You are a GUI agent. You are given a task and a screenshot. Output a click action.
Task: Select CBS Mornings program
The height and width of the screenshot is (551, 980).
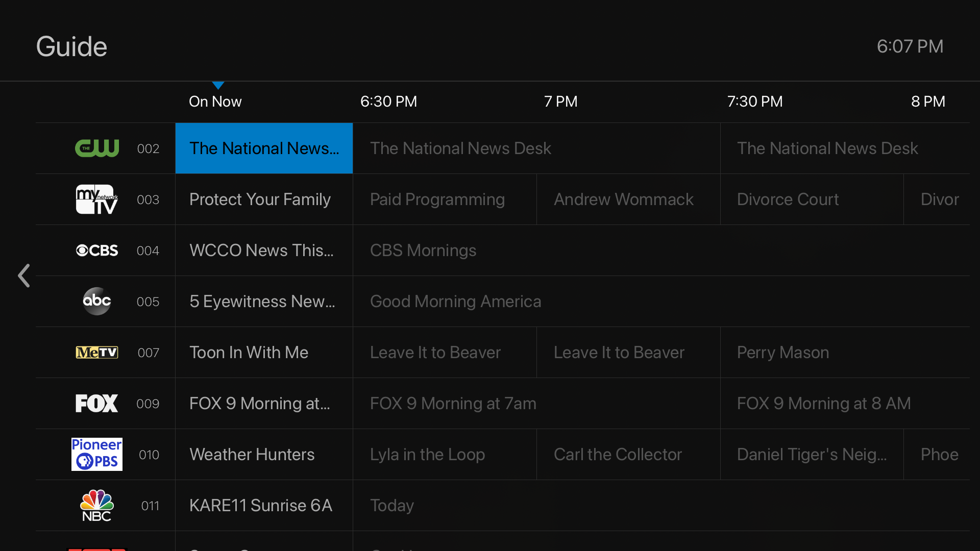[x=661, y=250]
